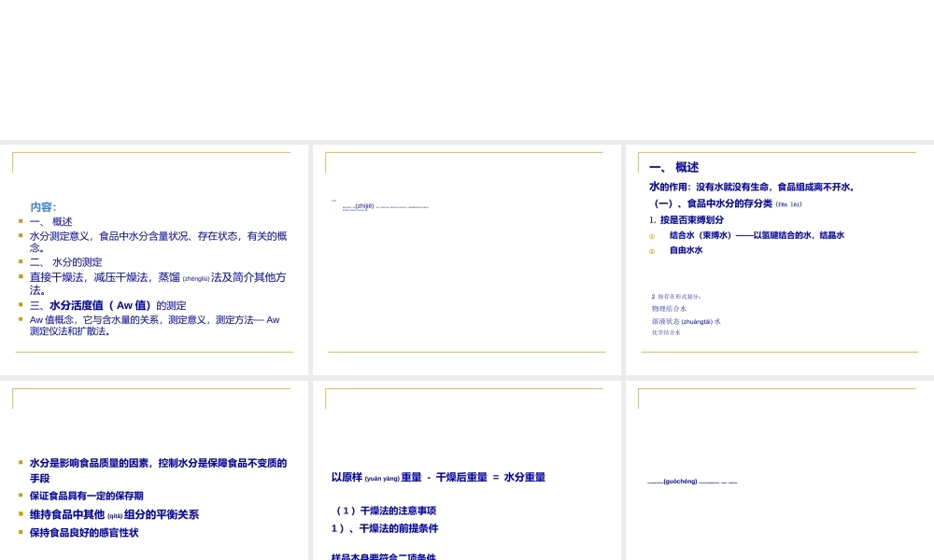Click the square bullet before 二、水分的测定
934x560 pixels.
point(21,261)
